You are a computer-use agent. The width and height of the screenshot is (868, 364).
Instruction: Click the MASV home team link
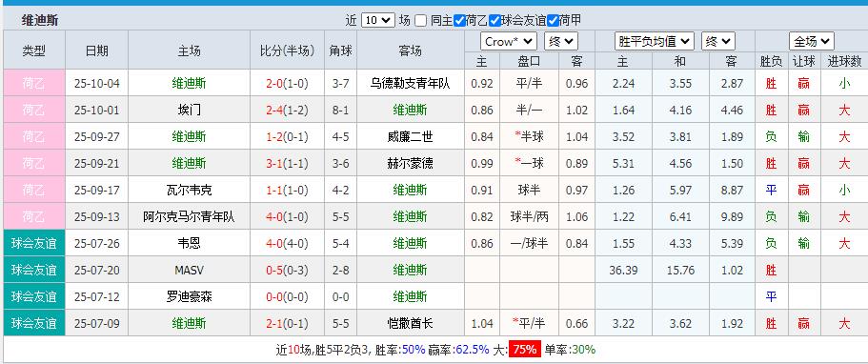189,270
